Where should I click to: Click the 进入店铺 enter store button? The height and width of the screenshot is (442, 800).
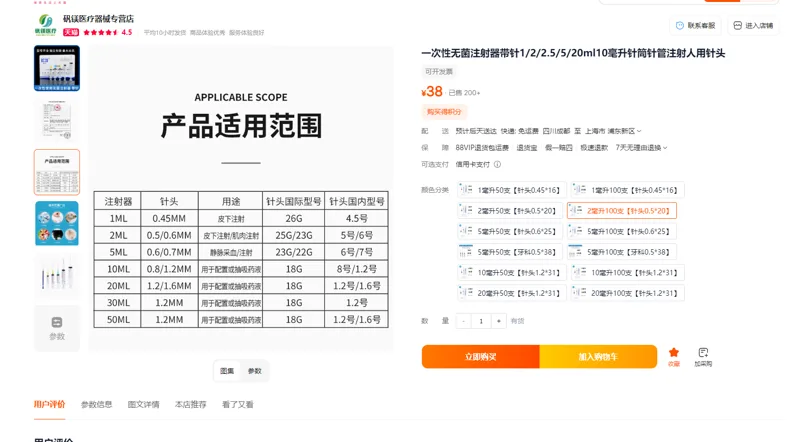click(x=753, y=26)
